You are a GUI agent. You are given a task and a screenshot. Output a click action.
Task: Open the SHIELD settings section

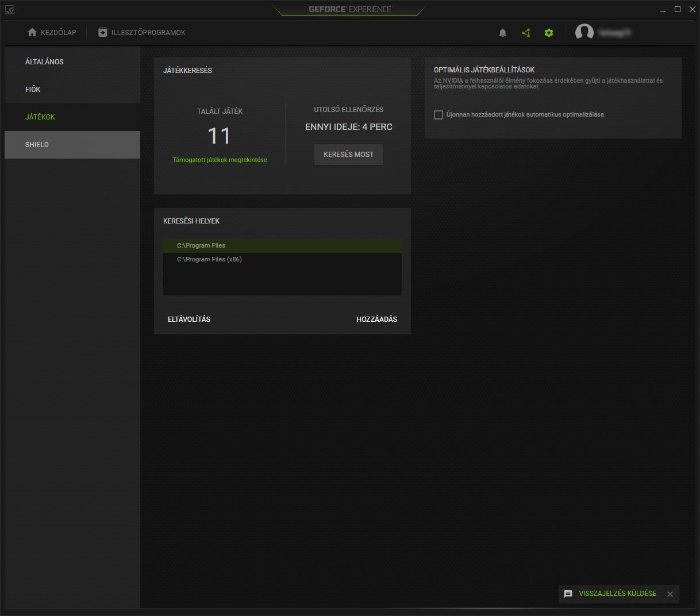tap(72, 144)
